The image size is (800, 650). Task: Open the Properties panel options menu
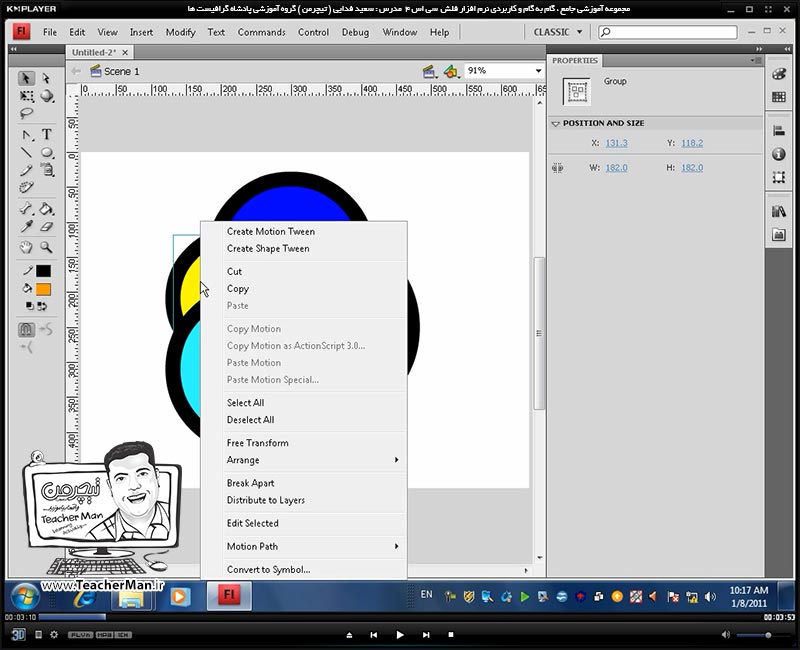click(756, 60)
